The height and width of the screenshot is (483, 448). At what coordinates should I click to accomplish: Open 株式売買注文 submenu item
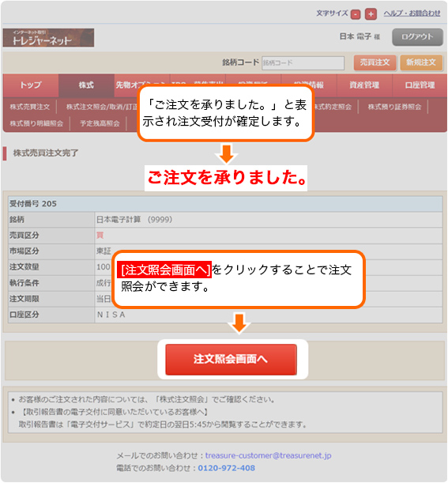tap(29, 107)
